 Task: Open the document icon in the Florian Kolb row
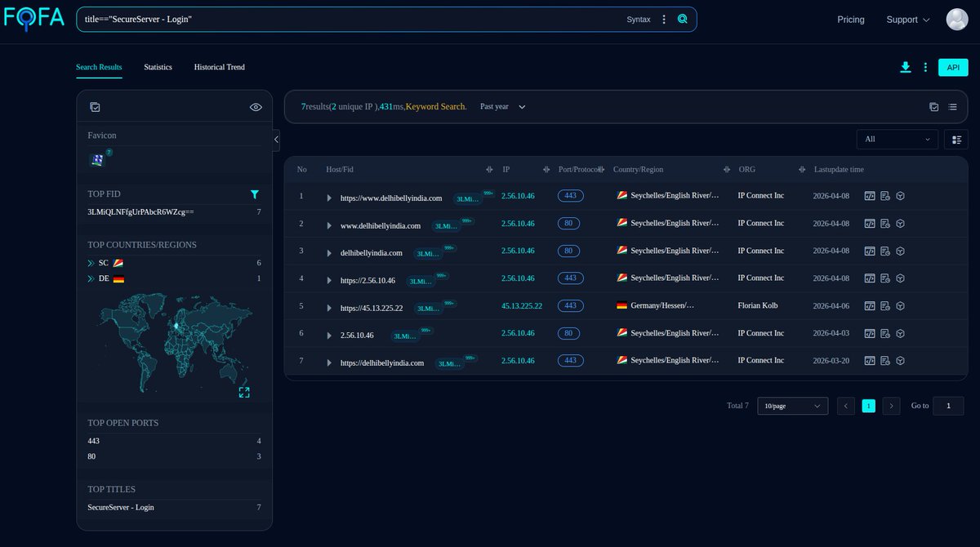click(885, 306)
